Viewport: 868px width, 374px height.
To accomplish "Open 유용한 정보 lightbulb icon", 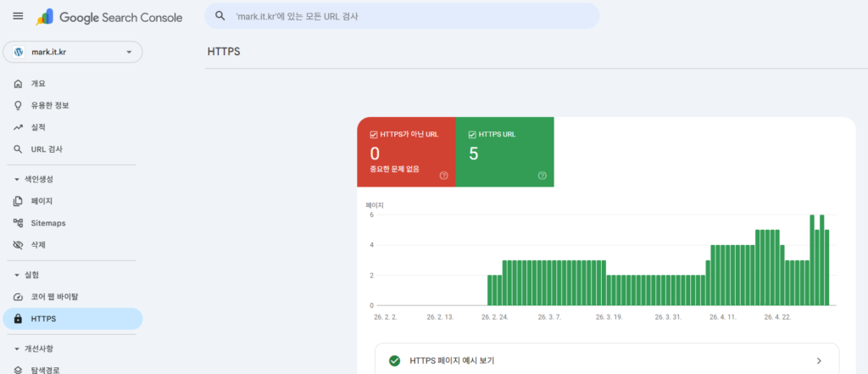I will click(19, 105).
